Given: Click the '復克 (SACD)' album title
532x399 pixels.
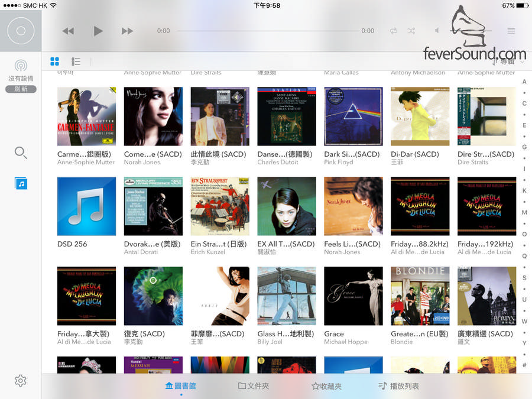Looking at the screenshot, I should [x=145, y=334].
